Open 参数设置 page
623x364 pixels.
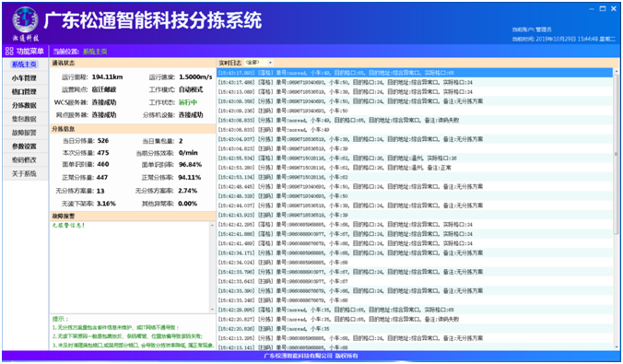point(24,147)
